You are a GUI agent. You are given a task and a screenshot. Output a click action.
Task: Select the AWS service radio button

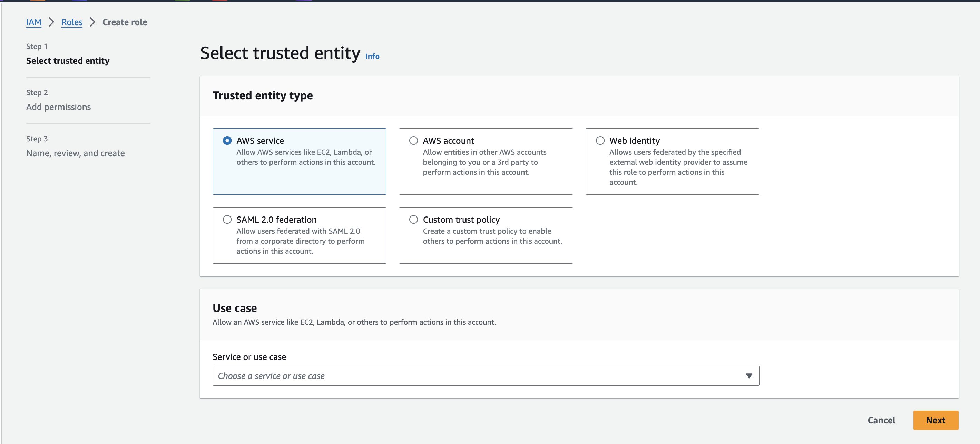click(x=227, y=140)
